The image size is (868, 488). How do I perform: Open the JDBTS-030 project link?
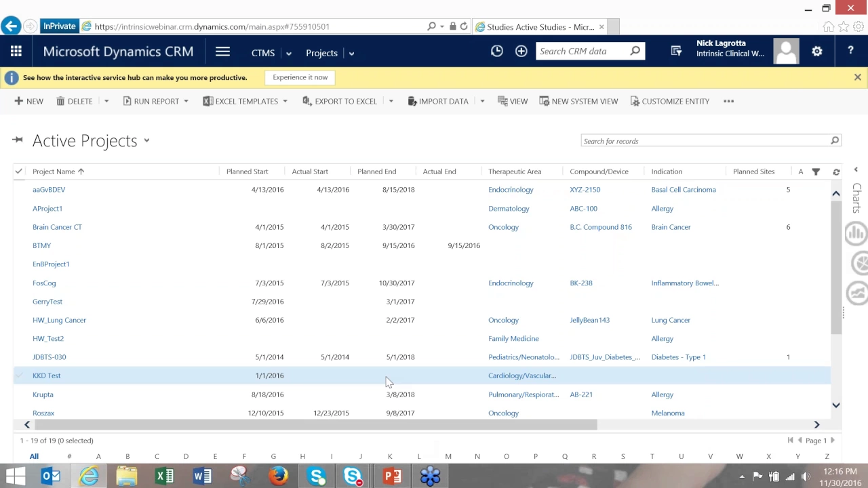click(50, 357)
